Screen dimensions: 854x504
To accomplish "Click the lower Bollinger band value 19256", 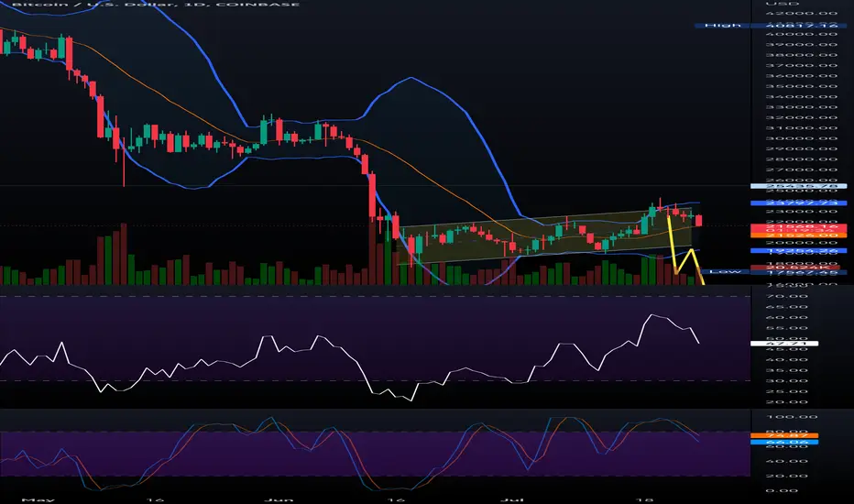I will [x=798, y=251].
